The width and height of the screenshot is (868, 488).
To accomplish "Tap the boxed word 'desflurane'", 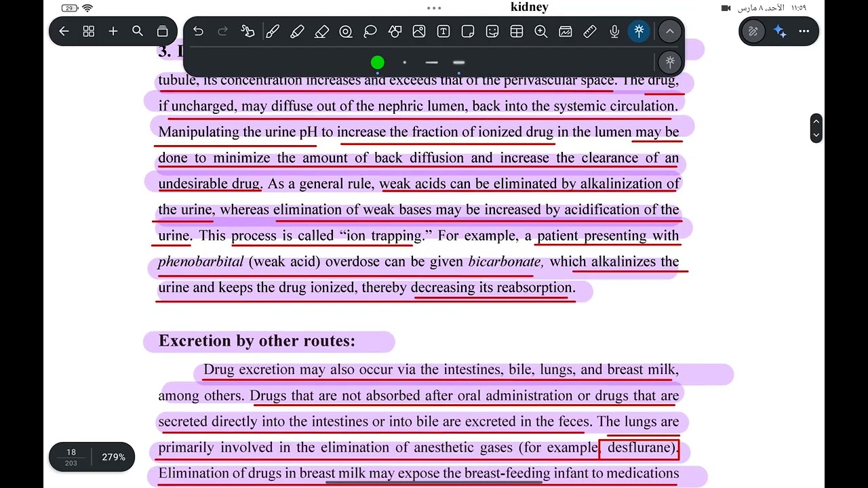I will click(x=639, y=448).
